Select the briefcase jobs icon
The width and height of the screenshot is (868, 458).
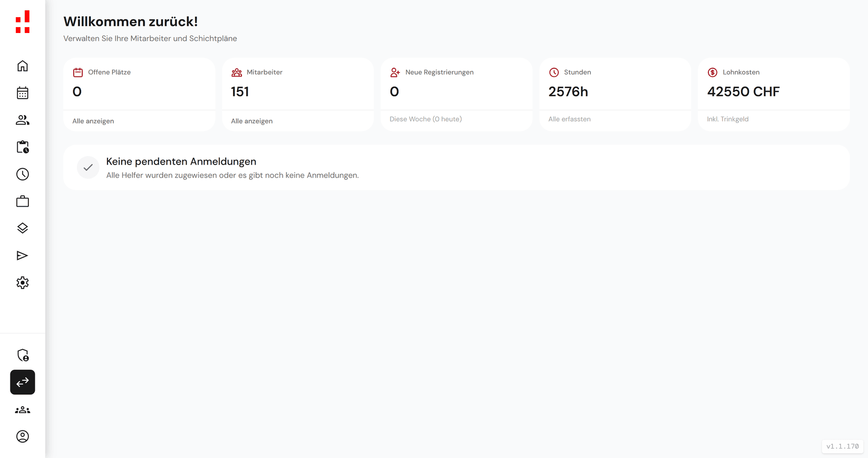tap(22, 201)
